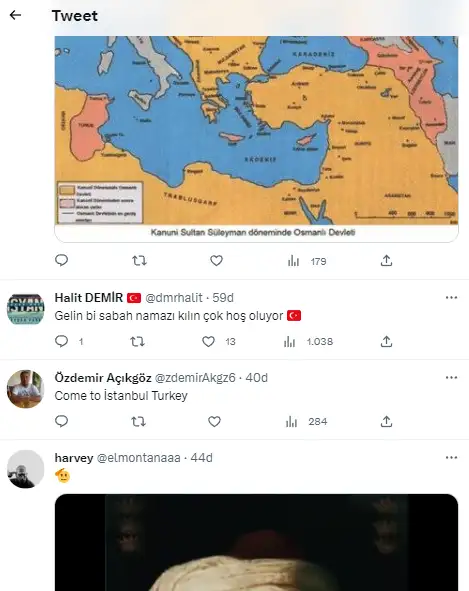Viewport: 469px width, 591px height.
Task: Reply to the Ottoman map tweet
Action: (61, 260)
